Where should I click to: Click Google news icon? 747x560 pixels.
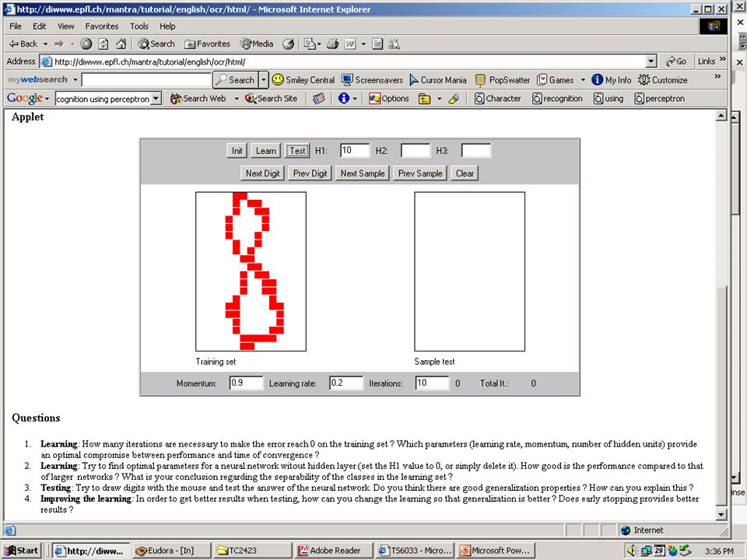318,99
